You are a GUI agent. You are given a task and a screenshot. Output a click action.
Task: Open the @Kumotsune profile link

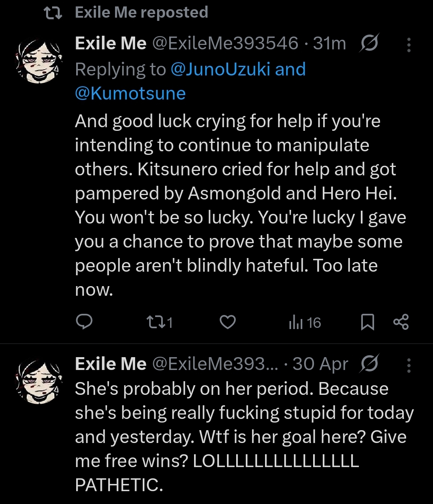(x=130, y=93)
